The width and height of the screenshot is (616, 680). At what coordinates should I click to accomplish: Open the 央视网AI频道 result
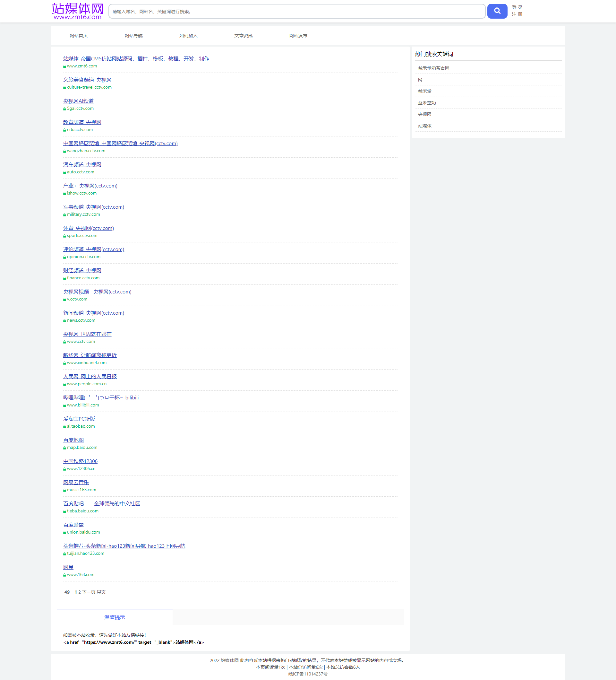[79, 101]
